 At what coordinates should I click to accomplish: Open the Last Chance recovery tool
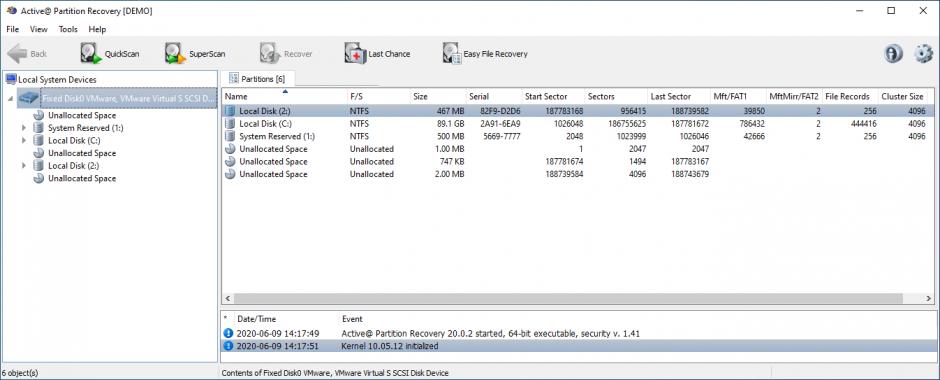click(378, 53)
